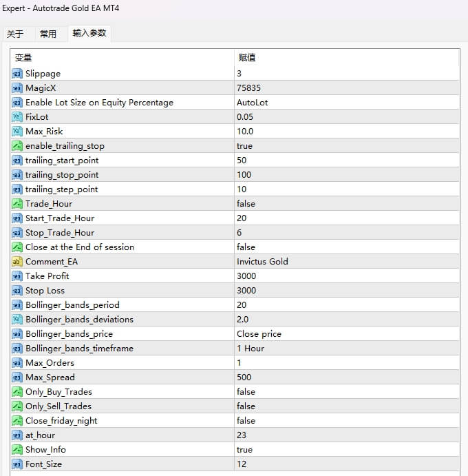Open the AutoLot lot size dropdown

pyautogui.click(x=252, y=103)
